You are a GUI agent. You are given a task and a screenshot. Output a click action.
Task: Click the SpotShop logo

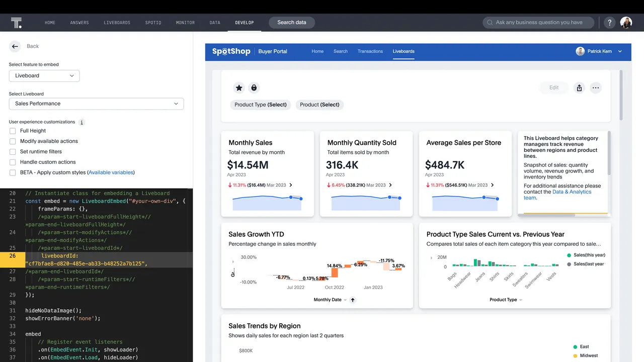pyautogui.click(x=231, y=51)
